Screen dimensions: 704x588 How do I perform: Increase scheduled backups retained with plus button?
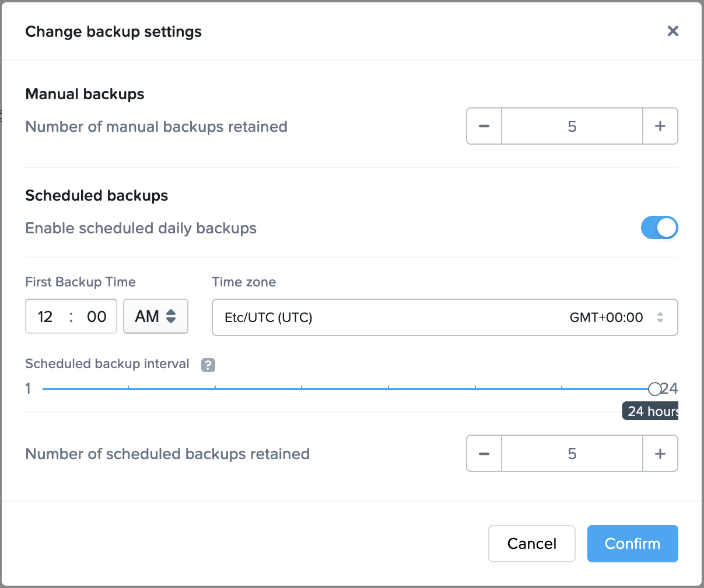click(660, 453)
